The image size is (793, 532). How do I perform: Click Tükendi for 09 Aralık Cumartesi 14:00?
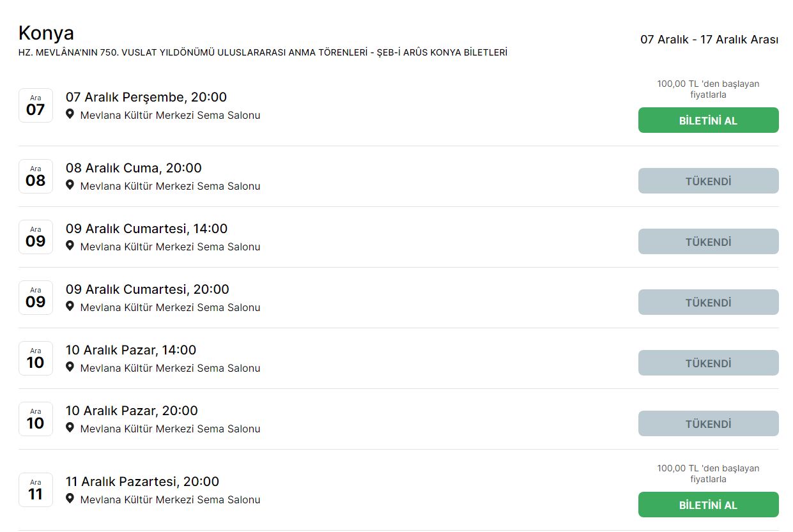click(x=708, y=241)
